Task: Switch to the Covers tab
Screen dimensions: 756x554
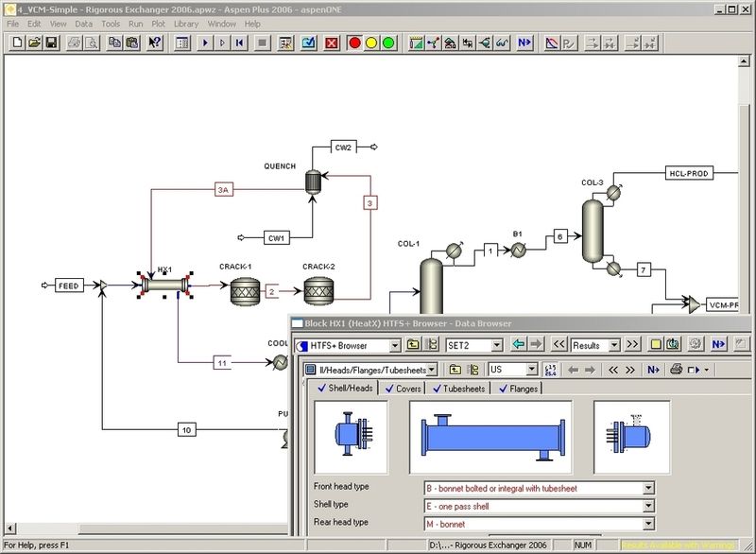Action: tap(406, 388)
